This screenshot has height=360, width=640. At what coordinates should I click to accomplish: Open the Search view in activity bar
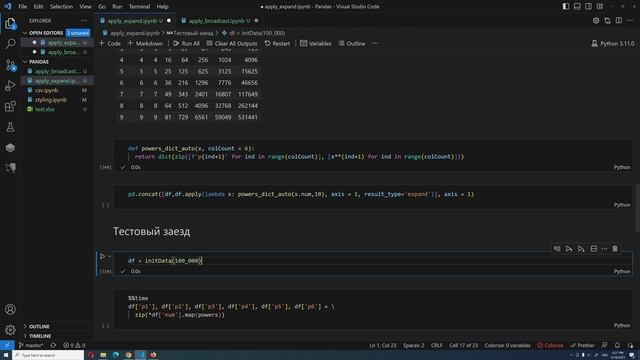point(10,44)
